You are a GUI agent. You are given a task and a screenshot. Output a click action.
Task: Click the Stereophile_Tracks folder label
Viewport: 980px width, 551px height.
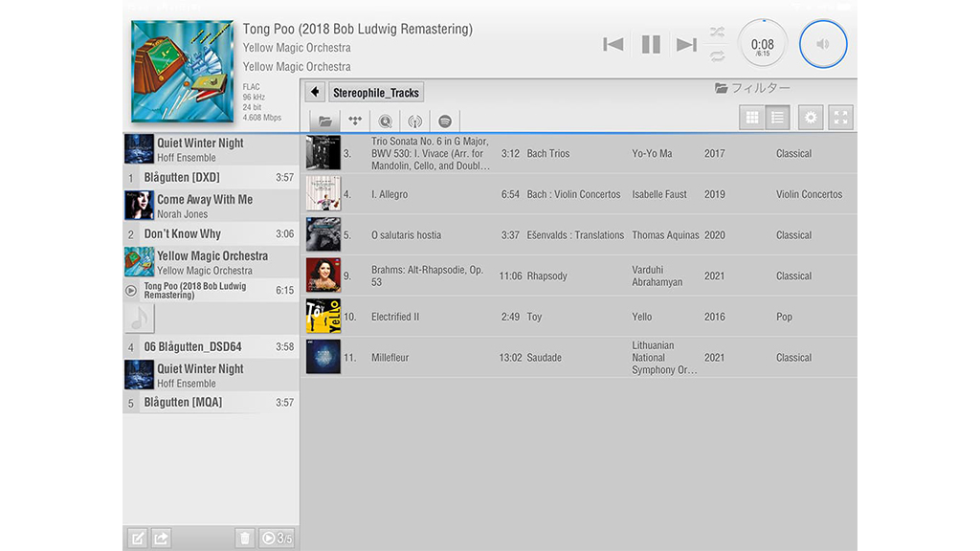pyautogui.click(x=376, y=93)
